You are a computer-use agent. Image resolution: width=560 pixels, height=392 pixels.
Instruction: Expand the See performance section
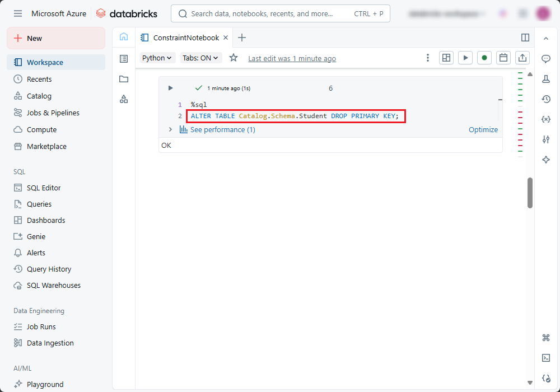tap(170, 129)
